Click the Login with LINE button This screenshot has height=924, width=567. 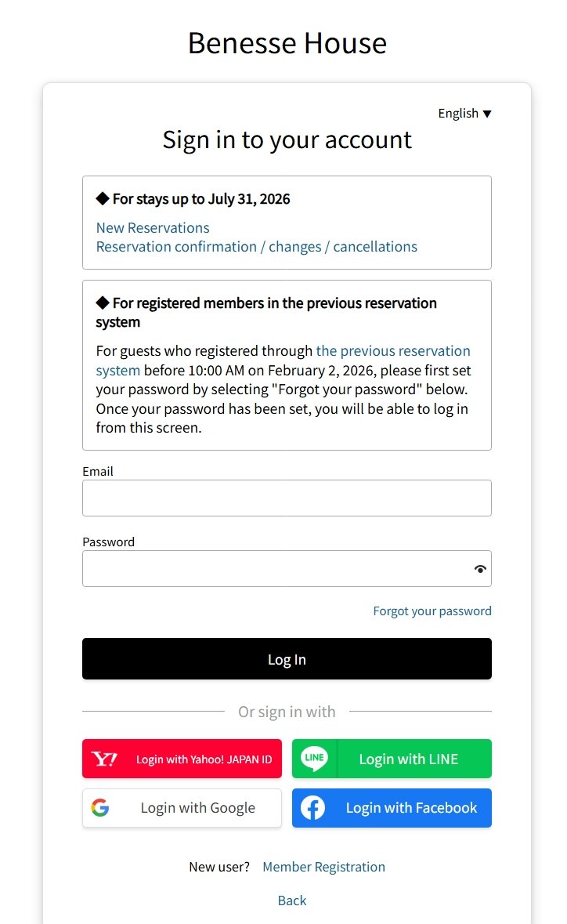coord(408,759)
